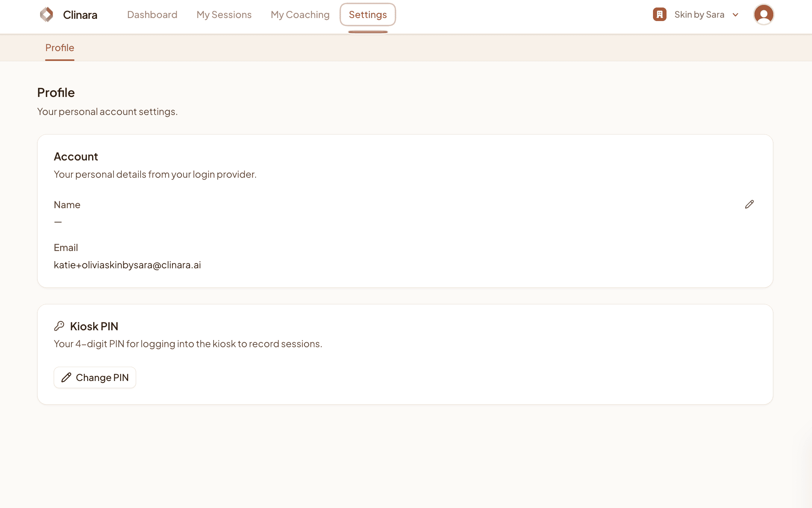The image size is (812, 508).
Task: Click 'Your personal details from your login provider.'
Action: (x=155, y=174)
